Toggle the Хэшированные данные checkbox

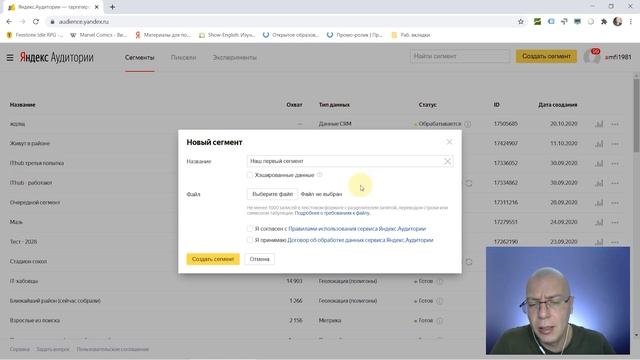click(250, 175)
